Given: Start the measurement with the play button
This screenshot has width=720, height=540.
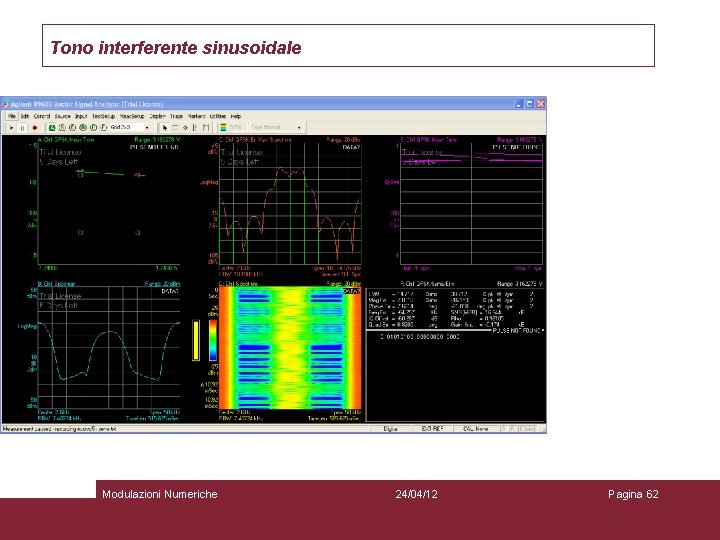Looking at the screenshot, I should [x=11, y=128].
